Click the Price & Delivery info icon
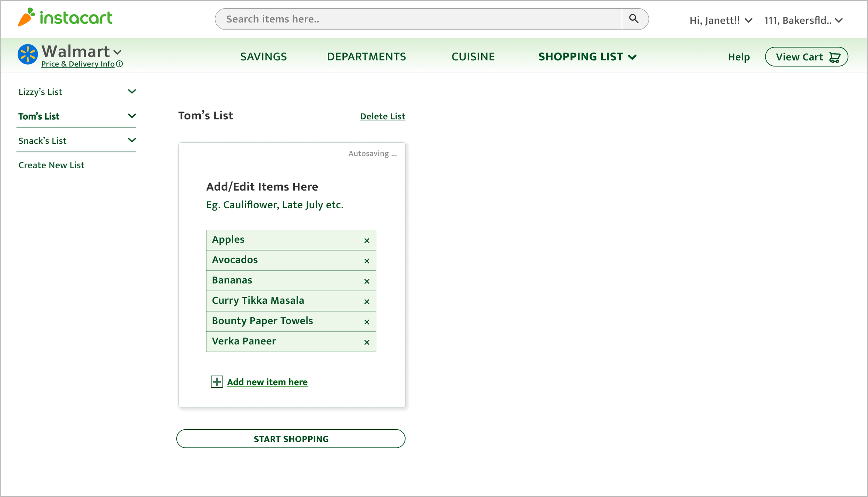This screenshot has height=497, width=868. click(x=119, y=64)
